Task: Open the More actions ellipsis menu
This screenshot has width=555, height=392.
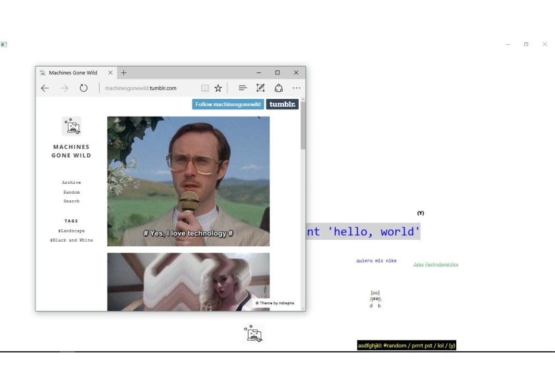Action: (x=296, y=88)
